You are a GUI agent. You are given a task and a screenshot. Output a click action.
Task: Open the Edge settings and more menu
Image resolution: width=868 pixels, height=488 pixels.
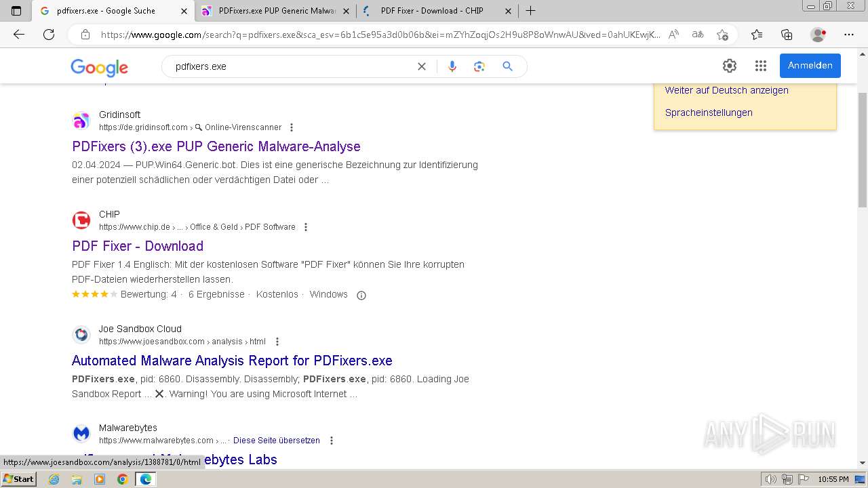coord(849,35)
